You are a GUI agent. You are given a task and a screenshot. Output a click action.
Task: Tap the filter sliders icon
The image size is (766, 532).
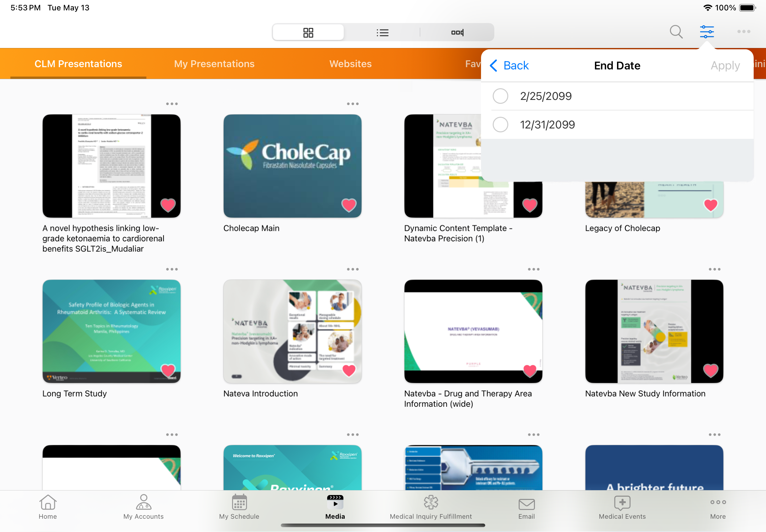pos(707,32)
